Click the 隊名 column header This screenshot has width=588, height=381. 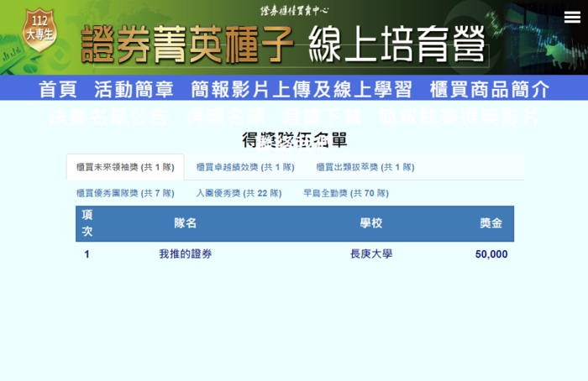click(x=186, y=223)
